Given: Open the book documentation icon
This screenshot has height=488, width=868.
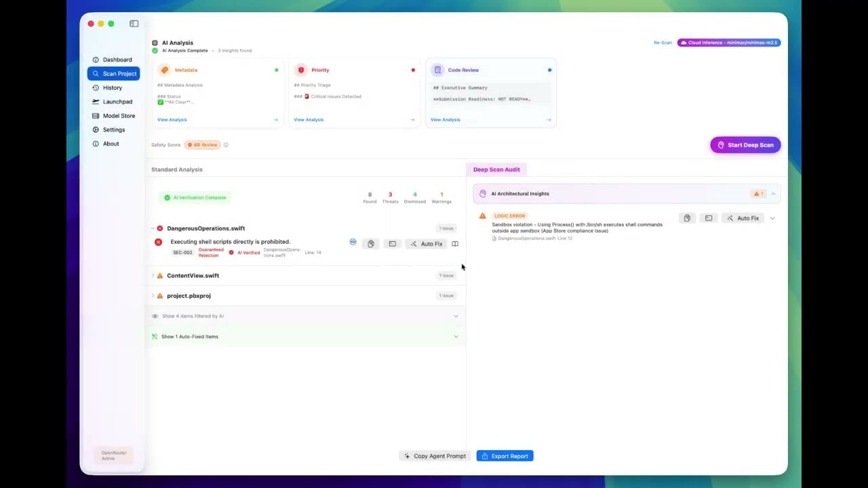Looking at the screenshot, I should [x=455, y=244].
